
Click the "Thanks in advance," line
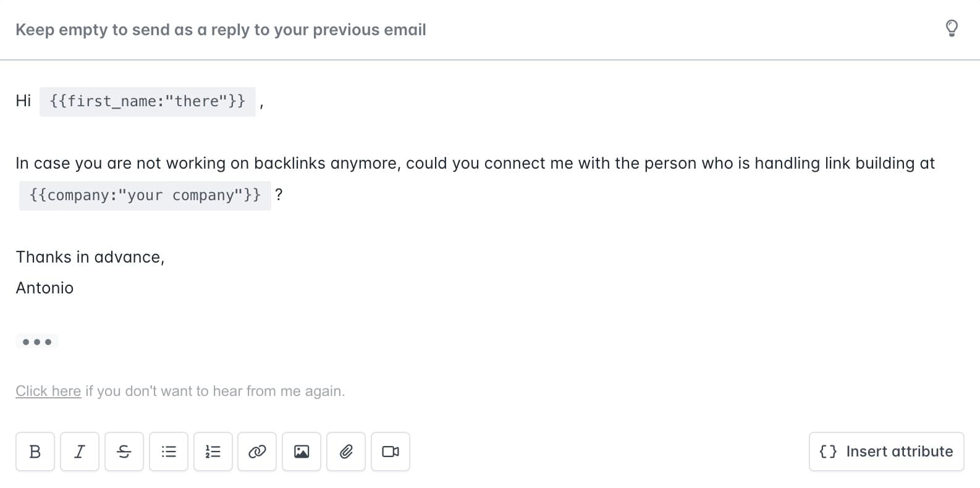tap(90, 257)
